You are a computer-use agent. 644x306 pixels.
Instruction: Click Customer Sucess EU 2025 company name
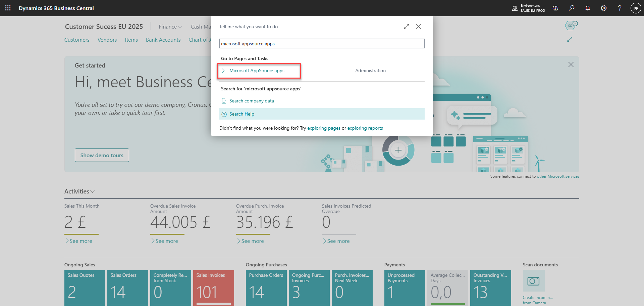click(104, 27)
